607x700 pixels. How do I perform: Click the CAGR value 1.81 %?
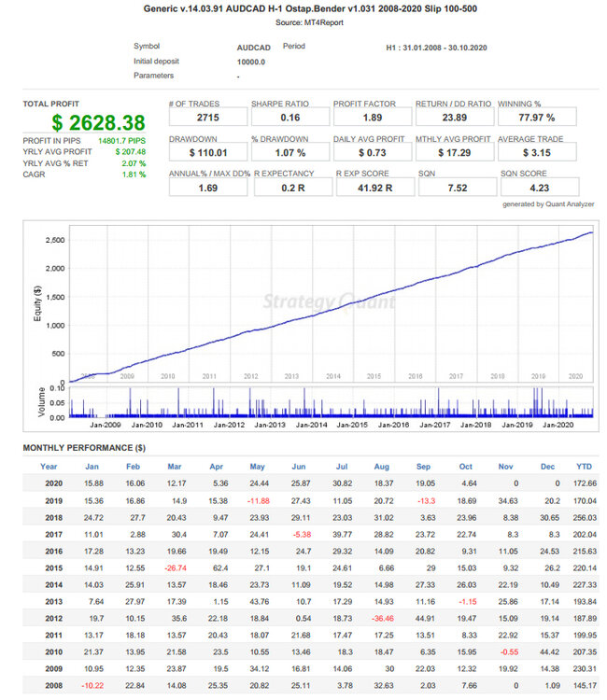134,175
